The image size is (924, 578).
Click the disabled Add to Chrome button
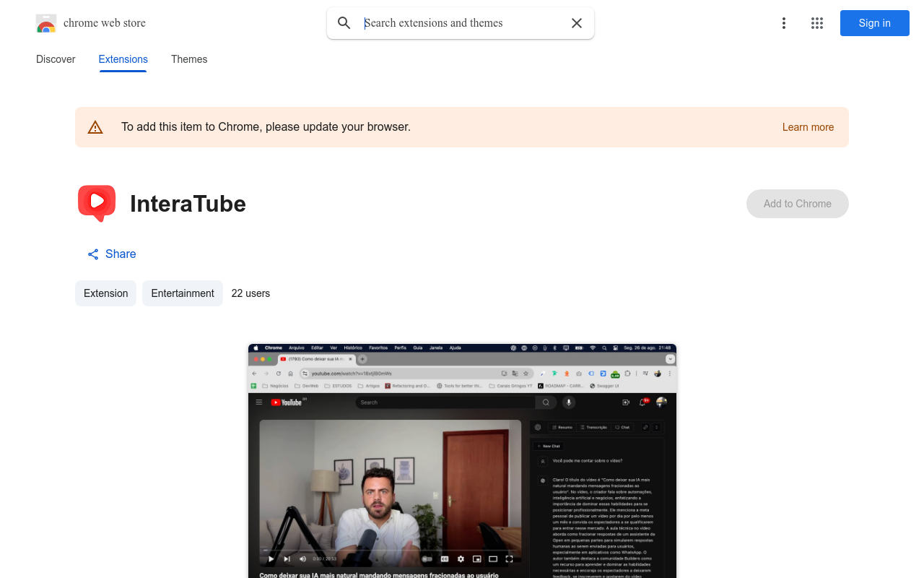tap(798, 204)
